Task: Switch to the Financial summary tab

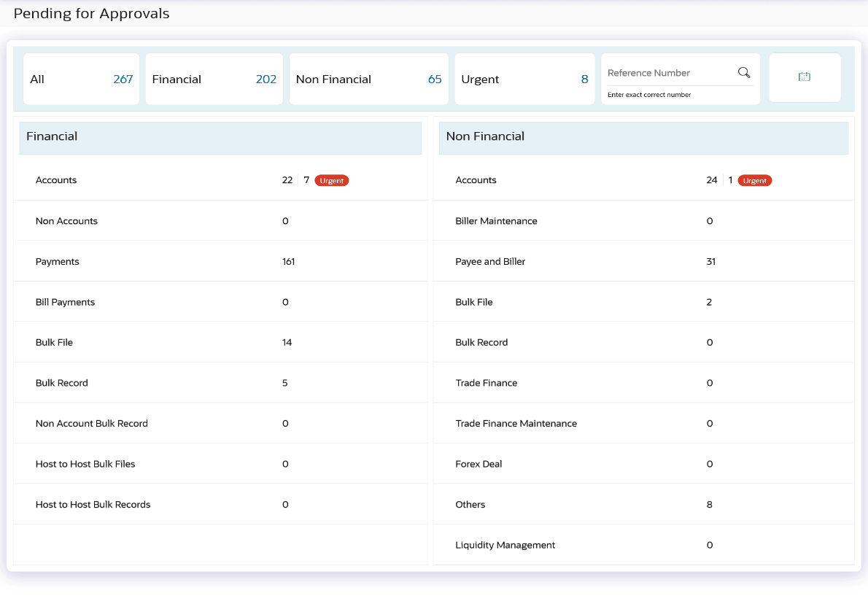Action: click(214, 79)
